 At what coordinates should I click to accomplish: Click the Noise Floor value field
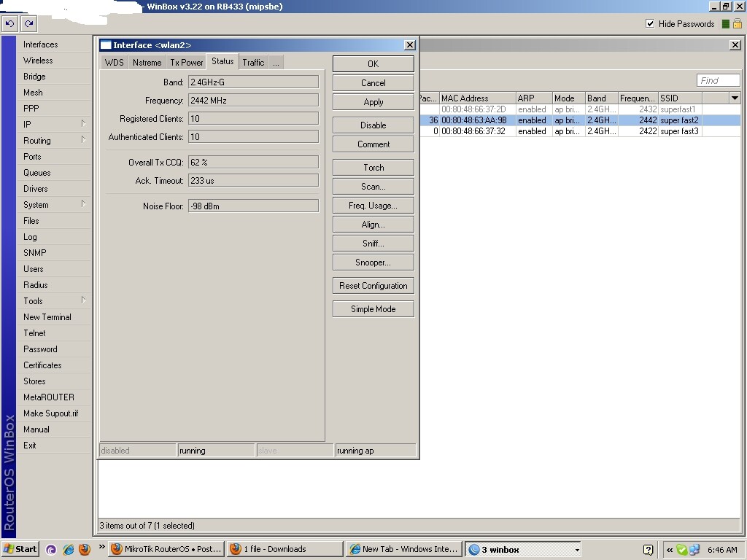pyautogui.click(x=253, y=206)
